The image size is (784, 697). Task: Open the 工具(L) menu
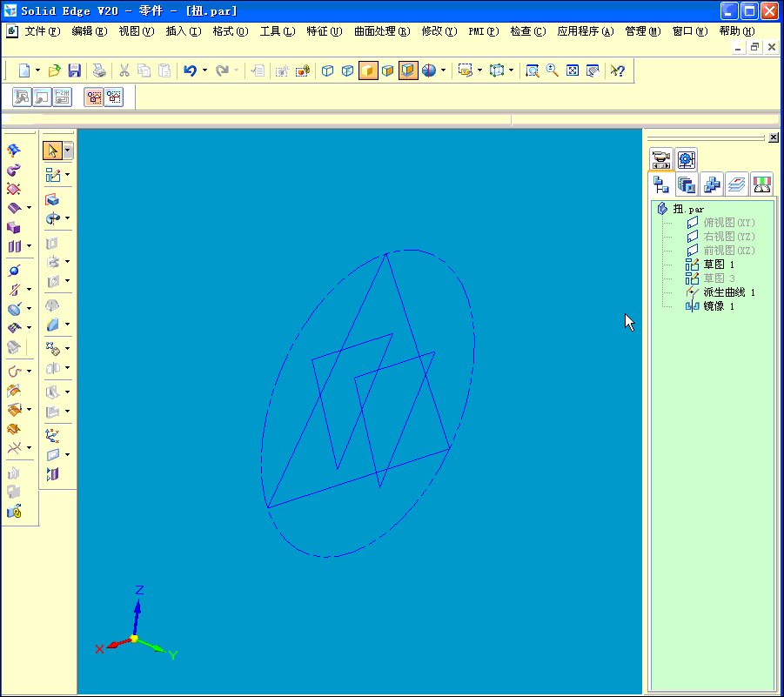point(278,31)
